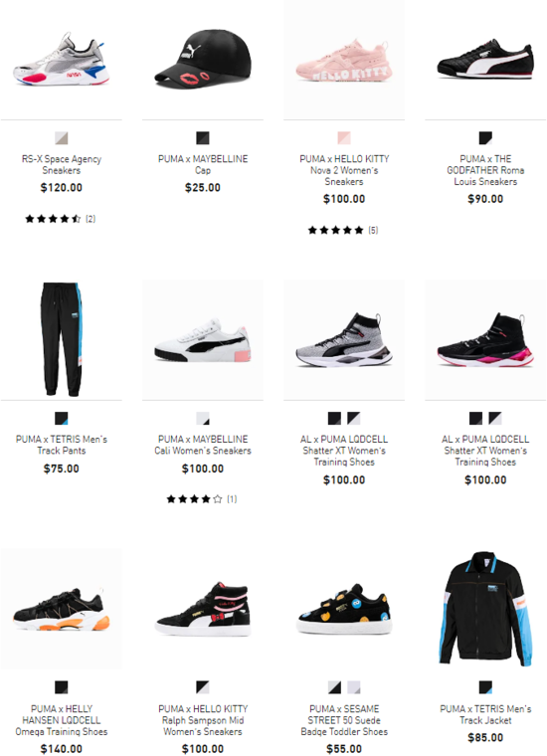Open the RS-X Space Agency Sneakers image
Screen dimensions: 547x756
pos(62,59)
